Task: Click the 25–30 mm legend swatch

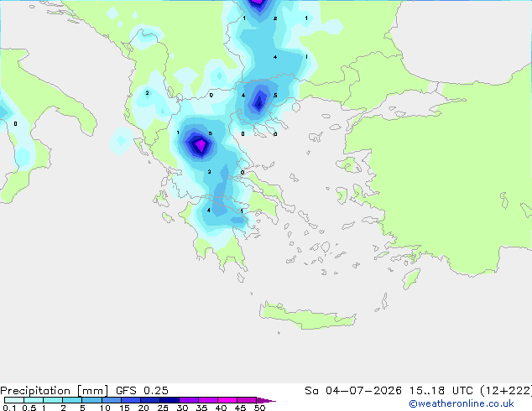Action: 169,400
